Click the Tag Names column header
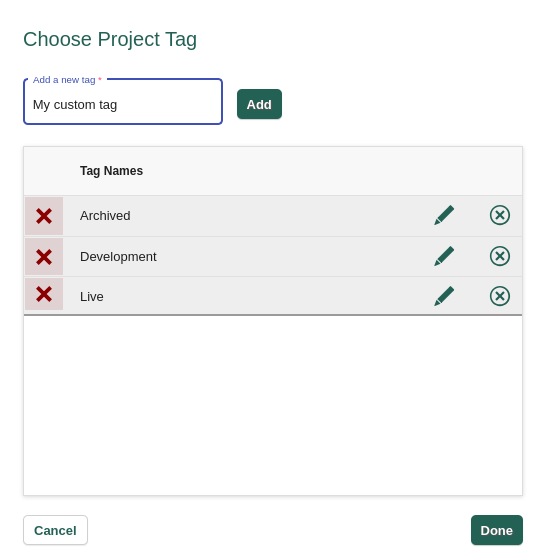The width and height of the screenshot is (542, 560). point(111,171)
